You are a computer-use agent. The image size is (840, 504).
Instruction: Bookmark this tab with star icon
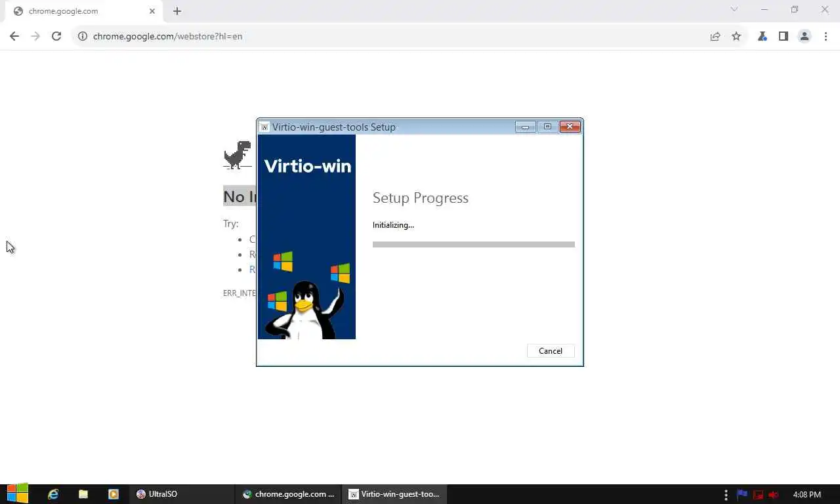tap(736, 36)
